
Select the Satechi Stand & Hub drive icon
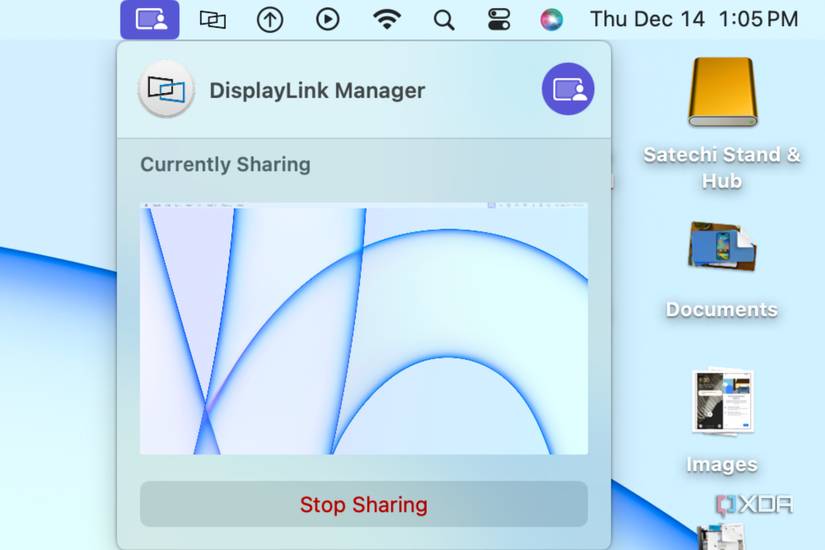pos(722,92)
